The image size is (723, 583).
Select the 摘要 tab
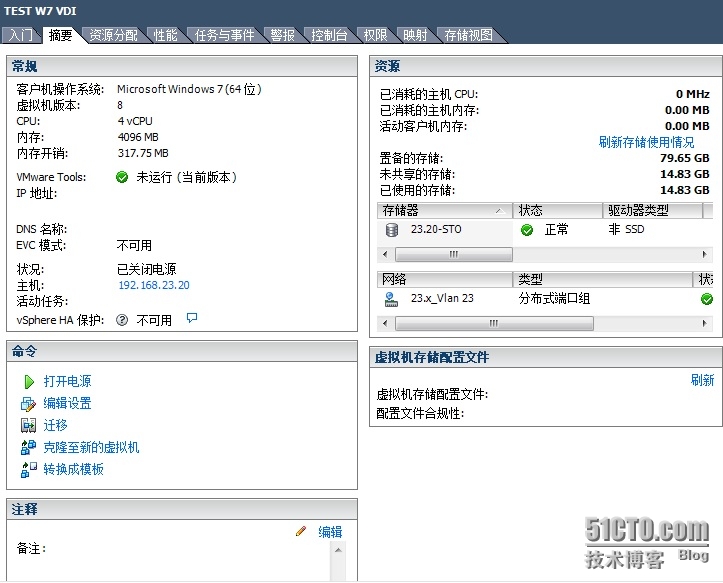[60, 35]
